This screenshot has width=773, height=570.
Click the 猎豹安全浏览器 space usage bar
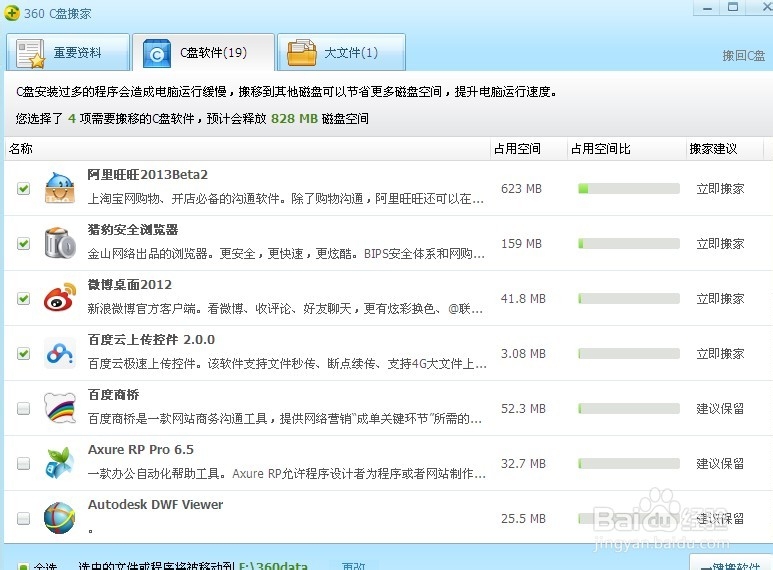pyautogui.click(x=629, y=244)
